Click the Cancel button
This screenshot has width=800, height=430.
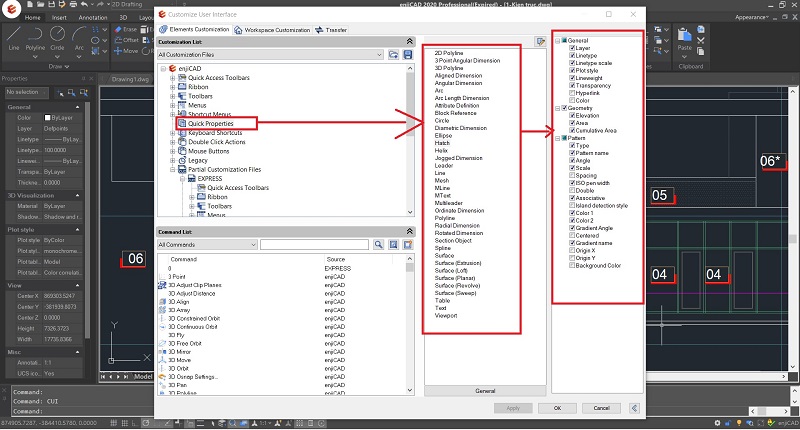point(602,408)
